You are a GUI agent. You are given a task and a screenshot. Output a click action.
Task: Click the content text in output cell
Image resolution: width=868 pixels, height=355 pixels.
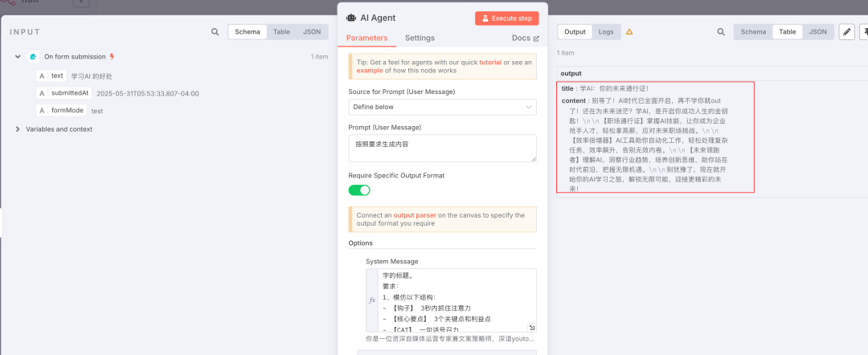(x=645, y=145)
